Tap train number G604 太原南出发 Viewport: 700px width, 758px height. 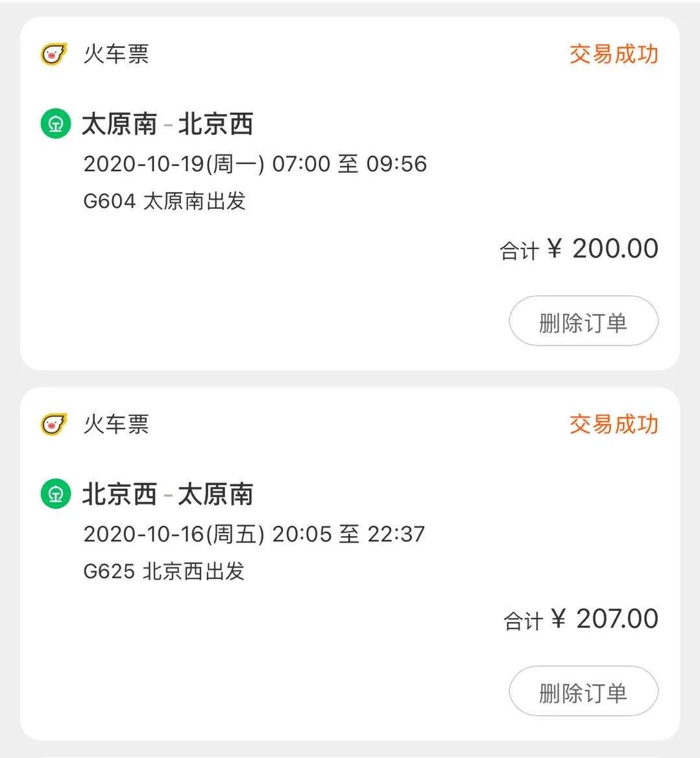pyautogui.click(x=165, y=201)
